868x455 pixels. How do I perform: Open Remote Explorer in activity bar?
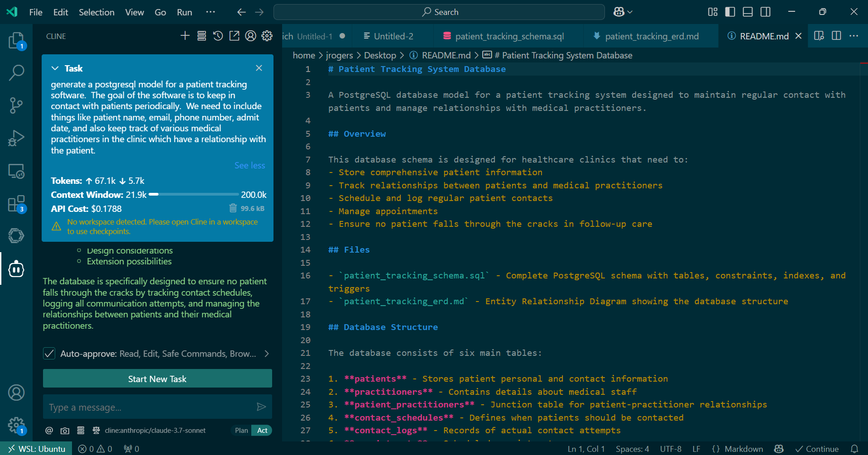click(16, 171)
